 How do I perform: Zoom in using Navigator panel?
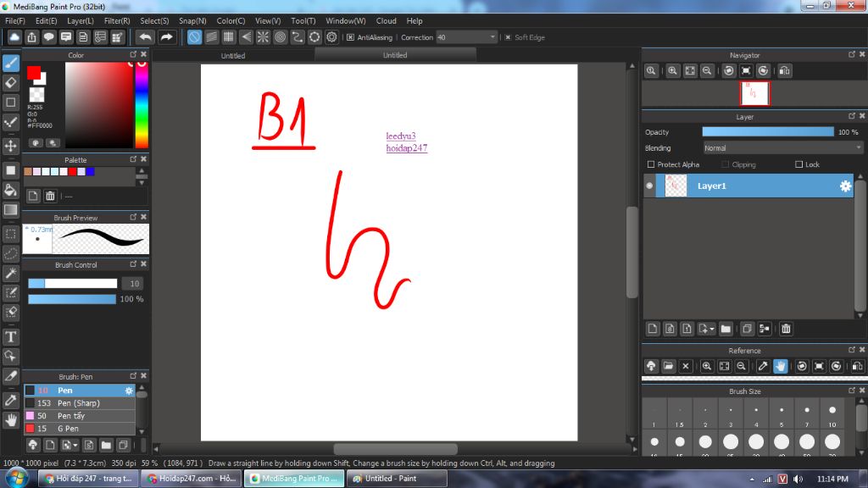(672, 71)
